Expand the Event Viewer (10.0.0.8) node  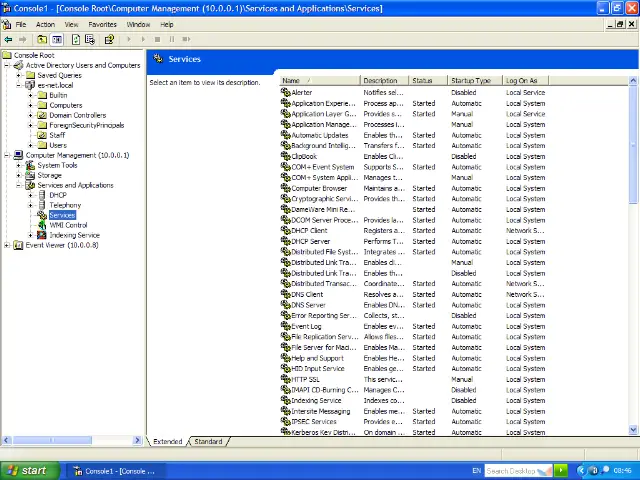click(7, 245)
